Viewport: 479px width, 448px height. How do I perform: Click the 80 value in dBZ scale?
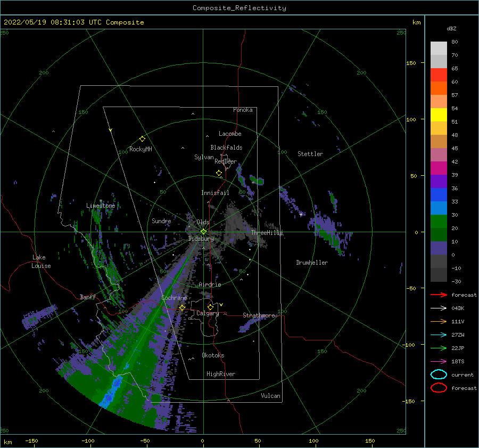[x=455, y=42]
